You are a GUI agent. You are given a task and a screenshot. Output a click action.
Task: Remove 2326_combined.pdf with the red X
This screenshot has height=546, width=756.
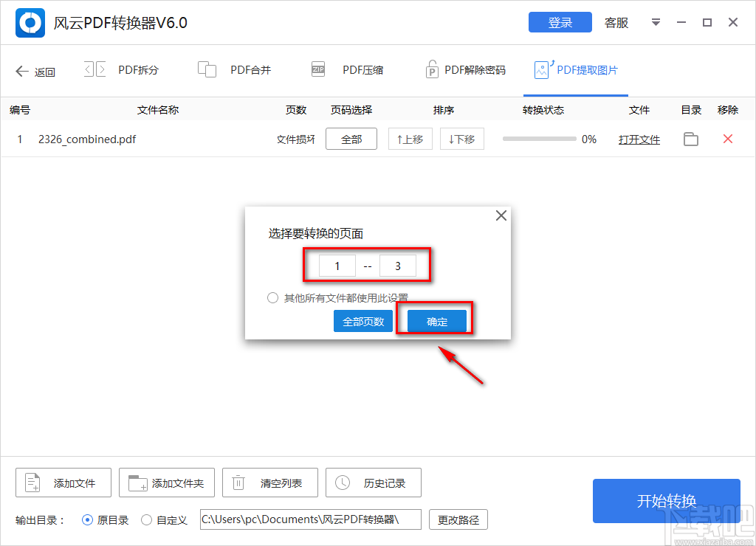pos(727,139)
